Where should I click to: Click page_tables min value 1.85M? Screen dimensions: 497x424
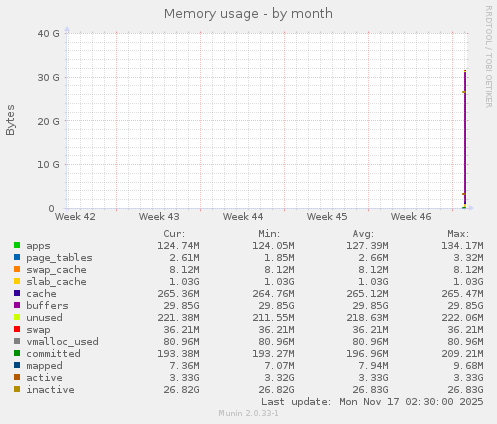pyautogui.click(x=279, y=258)
